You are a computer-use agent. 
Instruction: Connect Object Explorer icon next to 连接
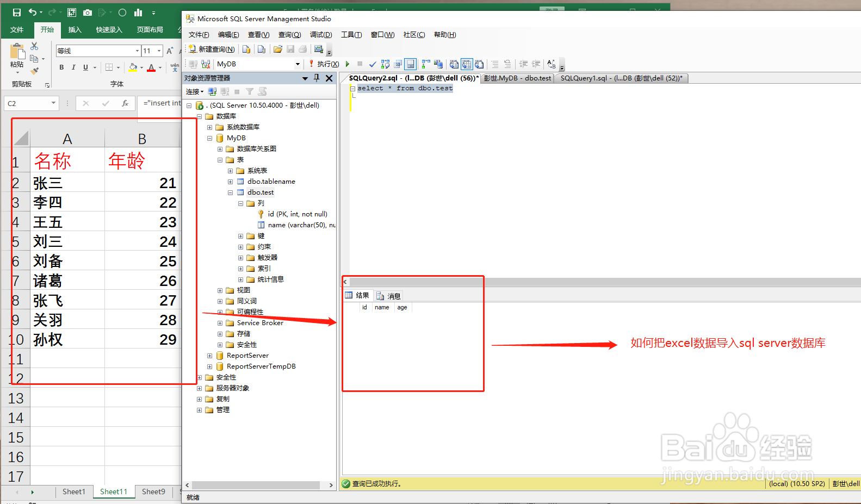(x=212, y=92)
